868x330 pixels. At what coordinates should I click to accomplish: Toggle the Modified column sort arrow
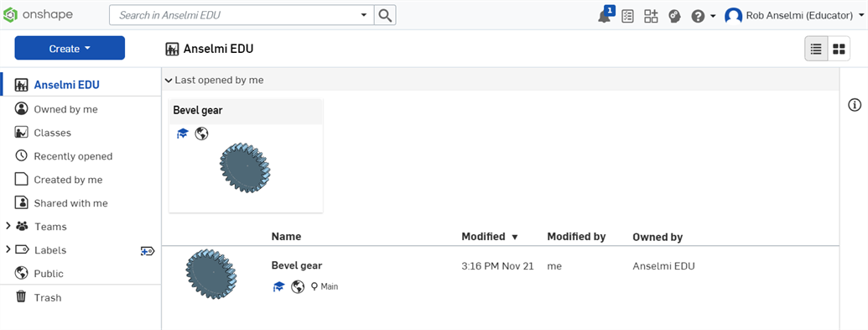coord(515,238)
